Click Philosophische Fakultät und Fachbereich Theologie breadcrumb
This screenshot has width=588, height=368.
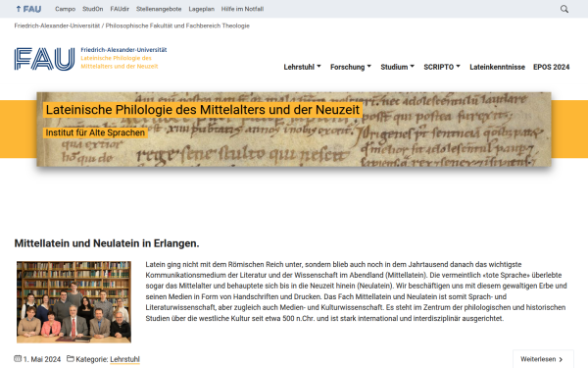click(x=177, y=26)
